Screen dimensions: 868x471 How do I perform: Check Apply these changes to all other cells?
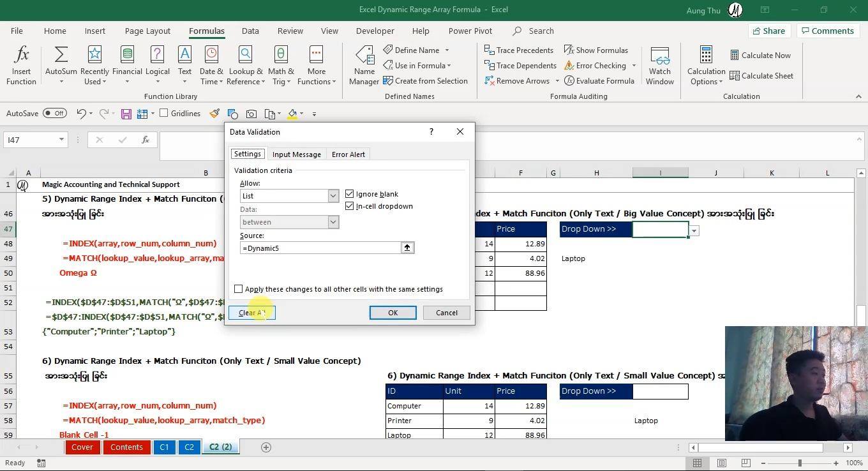(239, 289)
